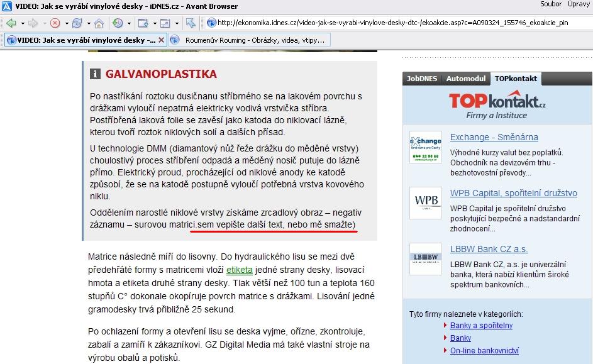Screen dimensions: 593x364
Task: Click the description 'Výhodné kurzy valut bez poplatků.'
Action: pos(506,153)
